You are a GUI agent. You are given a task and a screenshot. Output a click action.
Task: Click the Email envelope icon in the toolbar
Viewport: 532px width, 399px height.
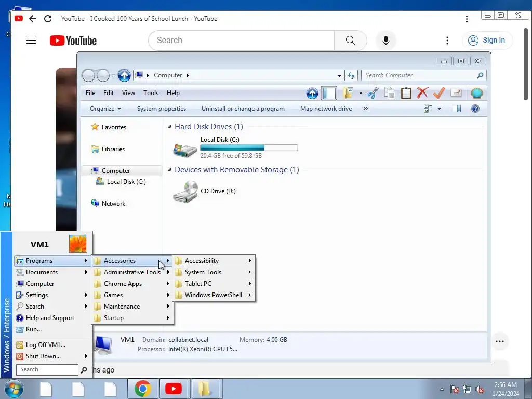pos(456,93)
